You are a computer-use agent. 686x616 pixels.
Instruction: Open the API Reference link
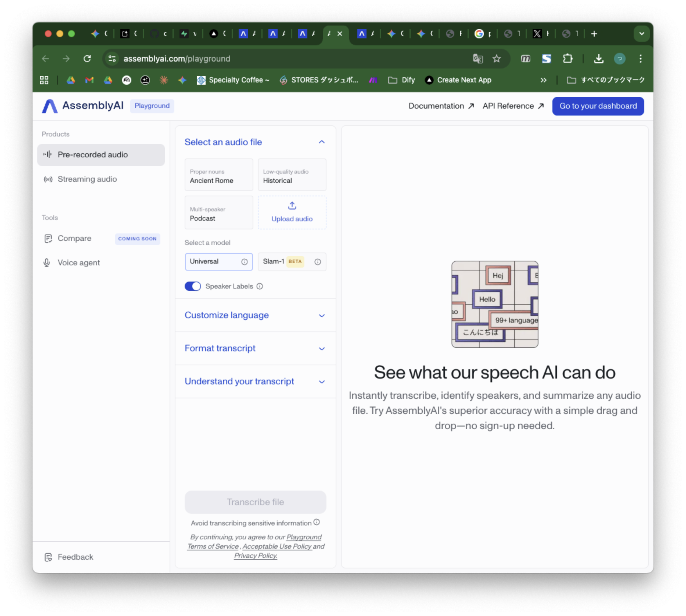(x=513, y=106)
